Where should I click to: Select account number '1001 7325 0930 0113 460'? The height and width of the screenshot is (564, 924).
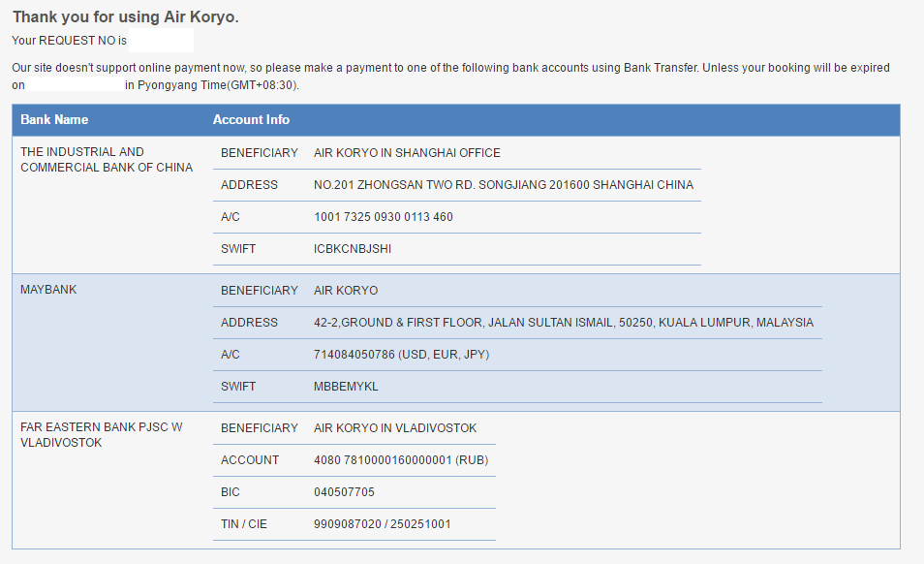pos(384,217)
